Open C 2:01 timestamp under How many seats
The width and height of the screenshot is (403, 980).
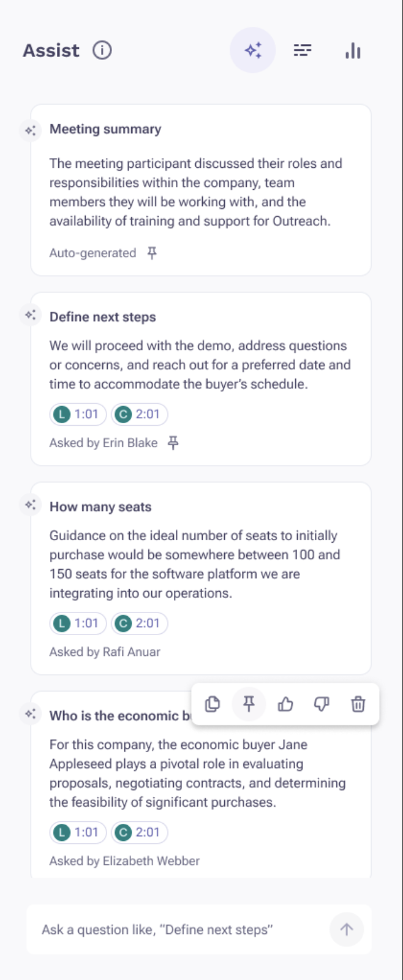[x=139, y=624]
